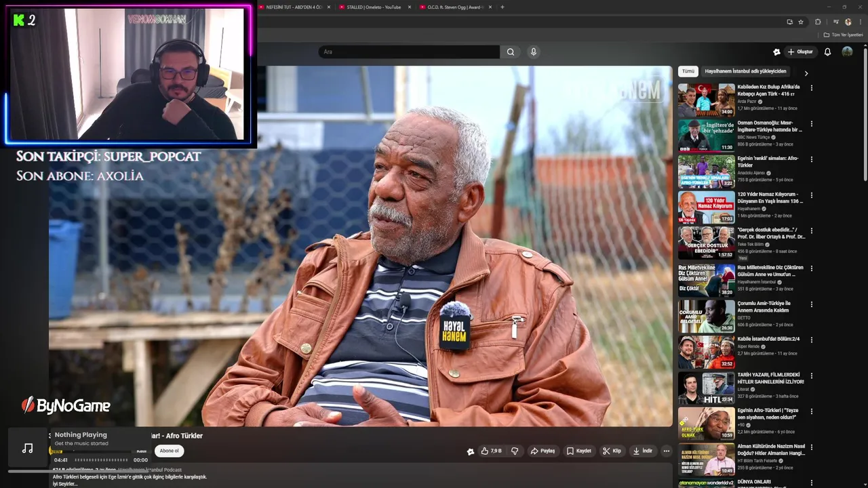
Task: Open options for Rus Milletvekiline Diz Çöktüren video
Action: [x=812, y=268]
